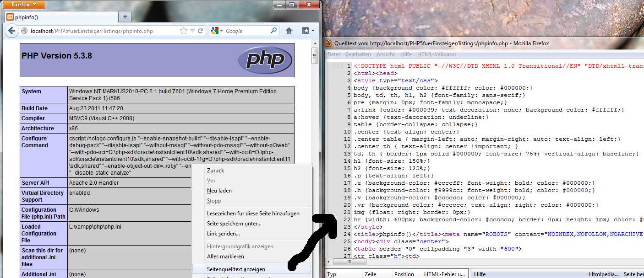
Task: Click source line 8 'a:hover {text-decoration: underline;}'
Action: pyautogui.click(x=421, y=117)
